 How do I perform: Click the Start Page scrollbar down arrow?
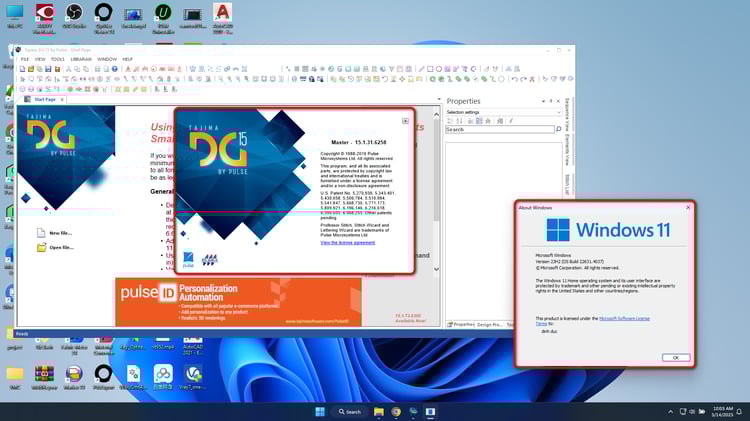pyautogui.click(x=436, y=269)
